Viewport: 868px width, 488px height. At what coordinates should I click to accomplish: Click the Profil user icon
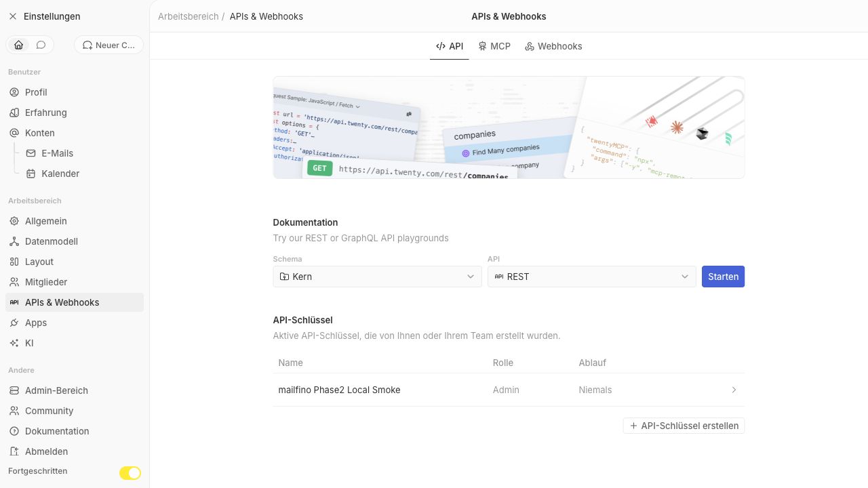tap(14, 92)
